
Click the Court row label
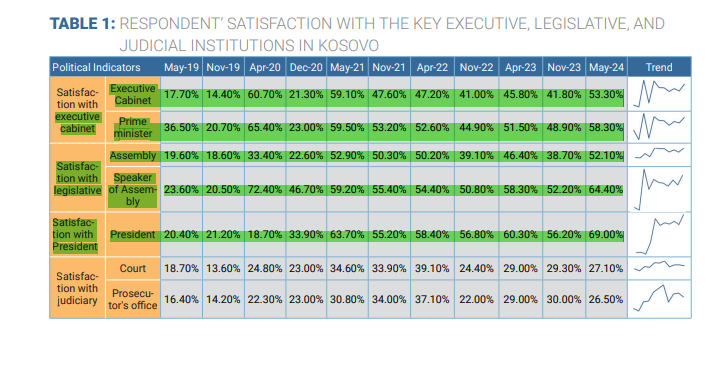click(133, 268)
